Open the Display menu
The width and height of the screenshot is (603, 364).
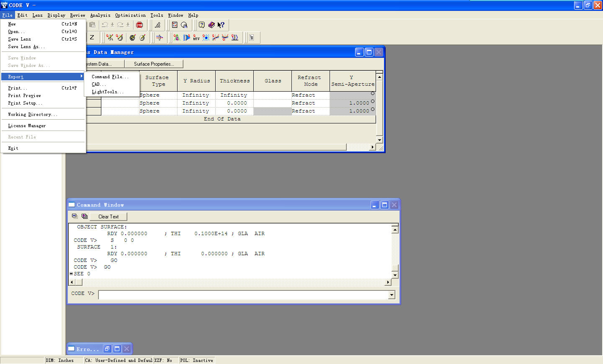pos(57,15)
